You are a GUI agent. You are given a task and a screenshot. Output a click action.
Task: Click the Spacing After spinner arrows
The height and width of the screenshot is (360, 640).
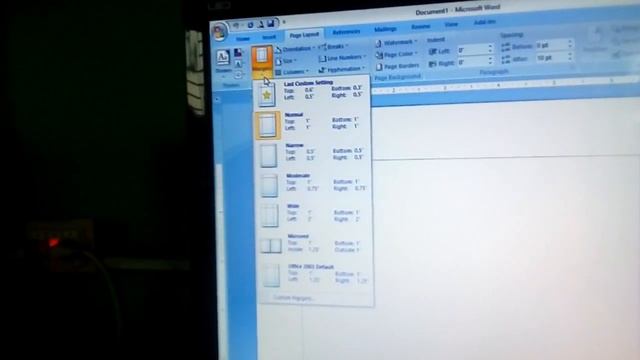pos(570,57)
